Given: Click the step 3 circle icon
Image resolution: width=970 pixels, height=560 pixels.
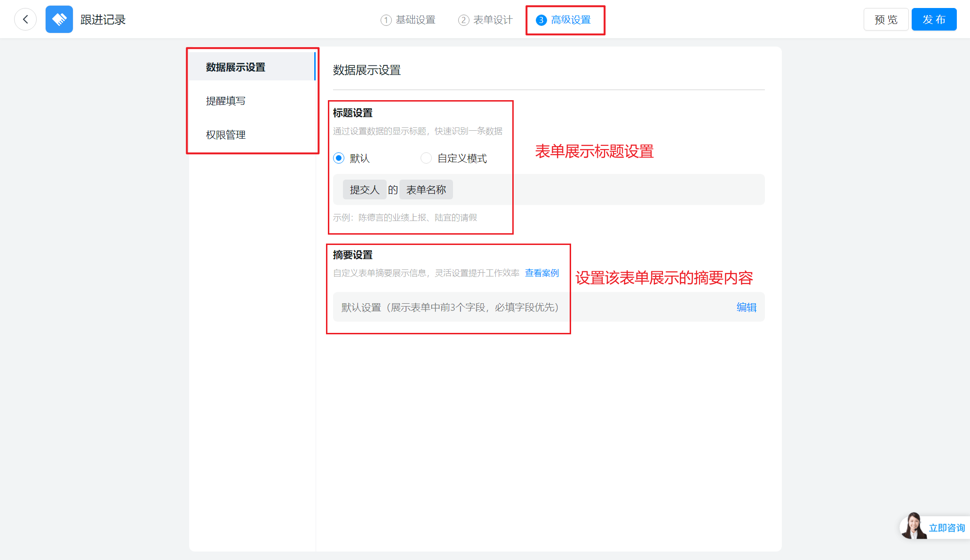Looking at the screenshot, I should pos(541,20).
